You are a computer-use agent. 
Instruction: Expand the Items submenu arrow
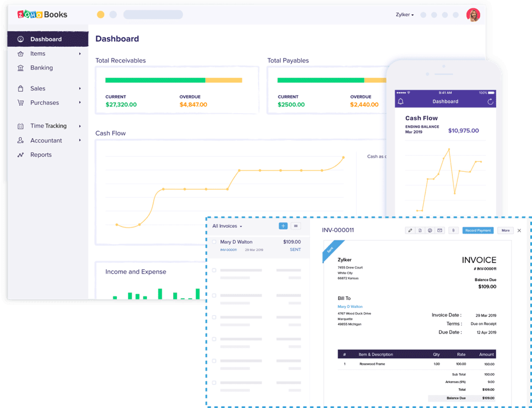(80, 53)
